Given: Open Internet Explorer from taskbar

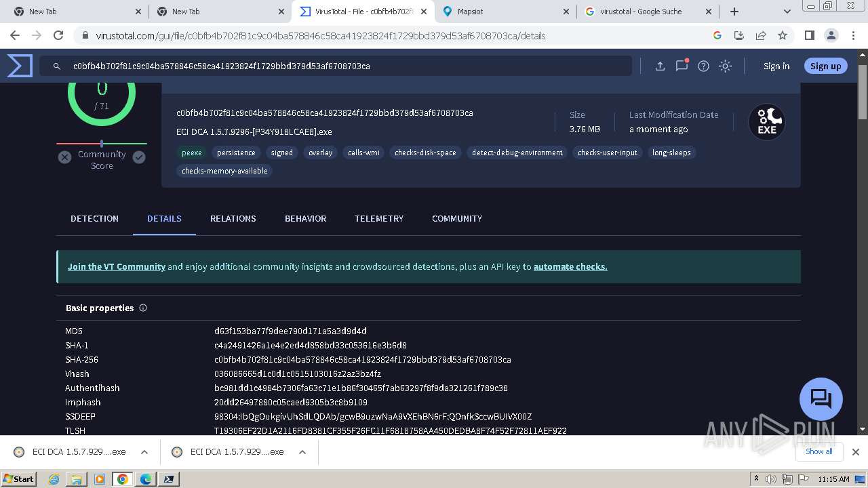Looking at the screenshot, I should coord(54,479).
